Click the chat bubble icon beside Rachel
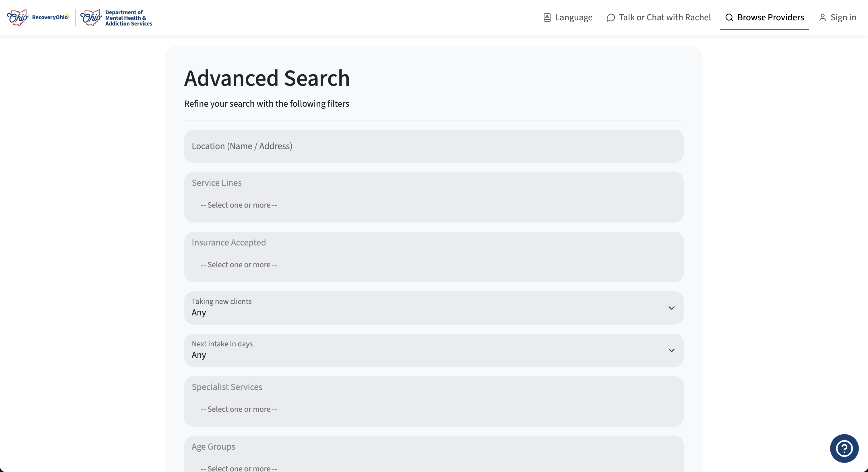Screen dimensions: 868x472 pos(611,17)
